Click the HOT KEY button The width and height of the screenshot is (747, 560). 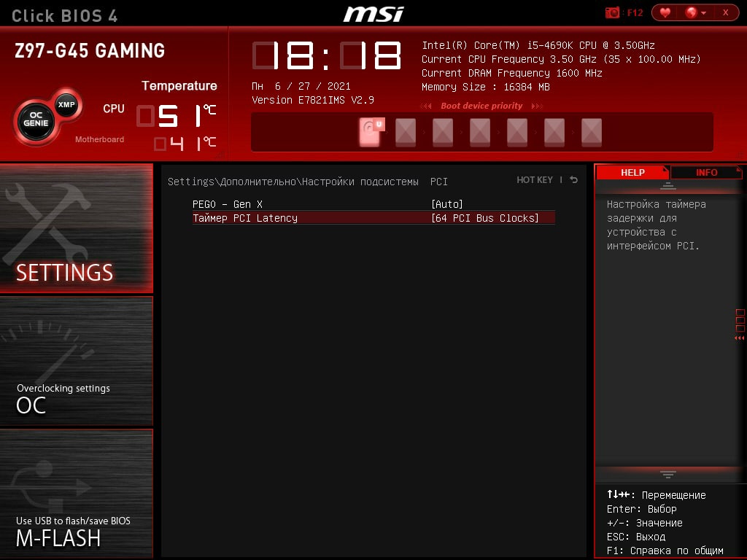(x=535, y=179)
